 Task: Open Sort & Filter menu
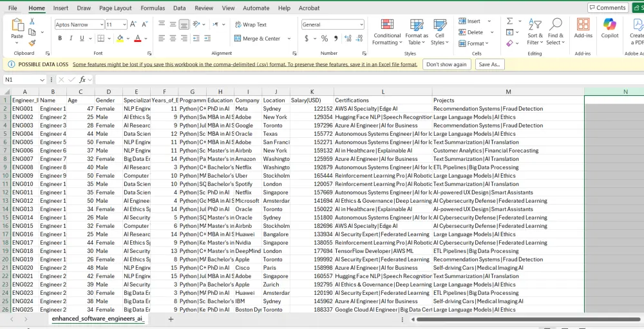(535, 32)
